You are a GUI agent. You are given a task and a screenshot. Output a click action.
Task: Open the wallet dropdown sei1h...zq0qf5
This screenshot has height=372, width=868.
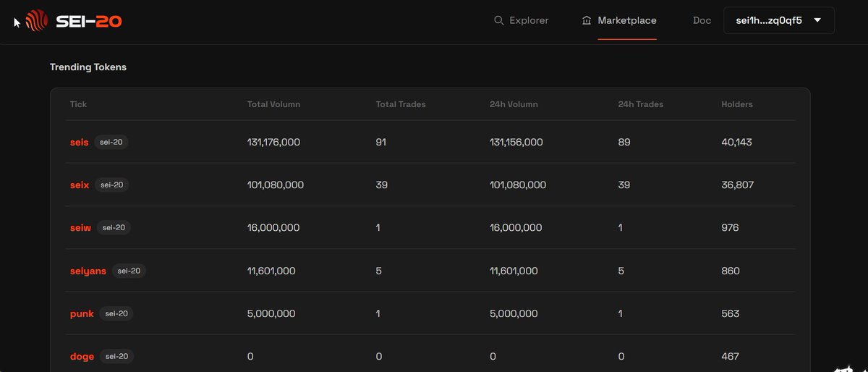(779, 20)
